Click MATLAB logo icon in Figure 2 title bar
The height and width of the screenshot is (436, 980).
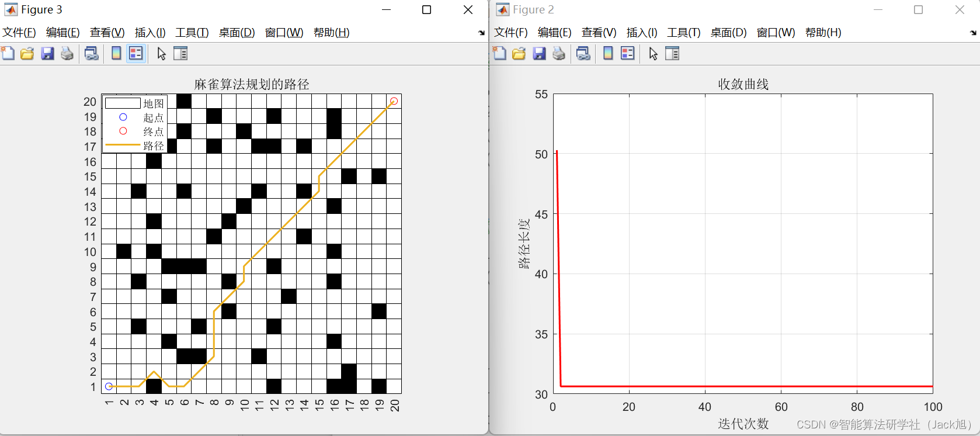(502, 9)
